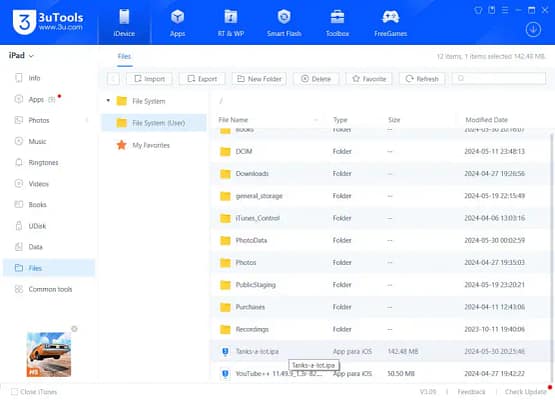Click the Import button
The height and width of the screenshot is (400, 555).
click(149, 79)
